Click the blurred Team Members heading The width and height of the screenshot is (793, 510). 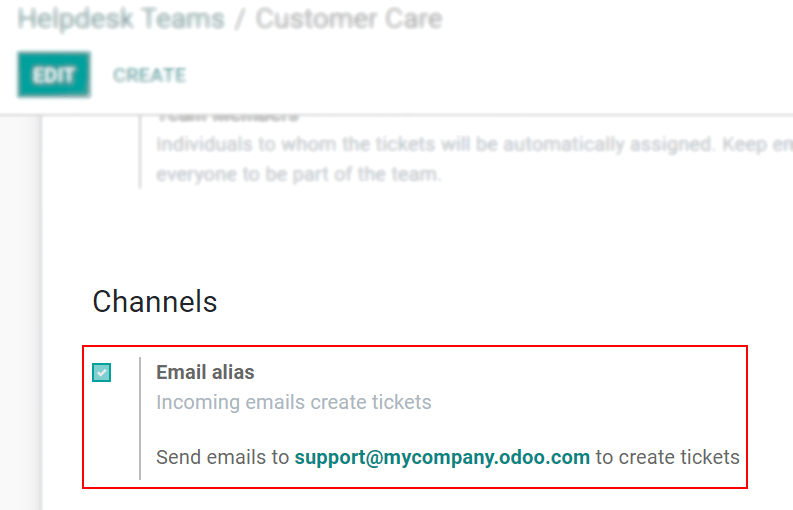point(227,116)
